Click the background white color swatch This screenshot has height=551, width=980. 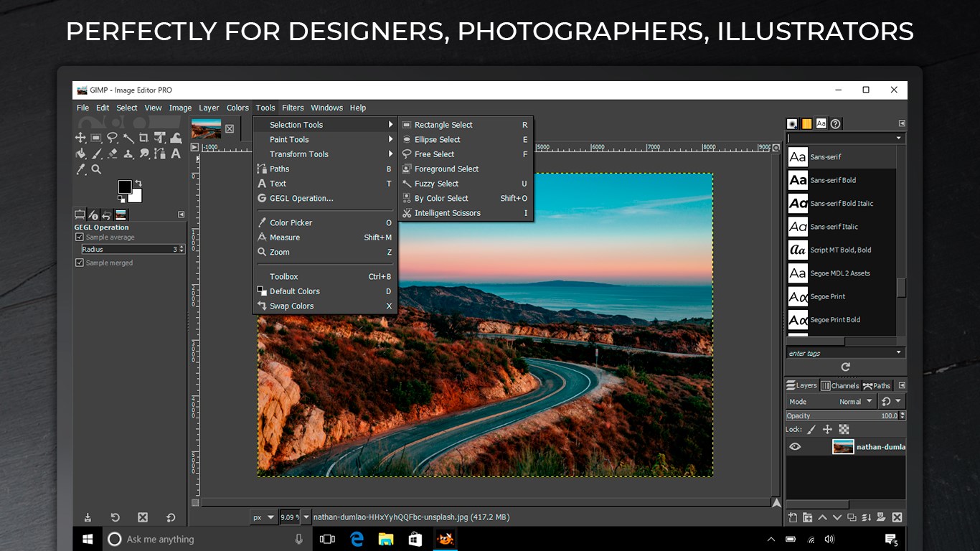coord(136,197)
